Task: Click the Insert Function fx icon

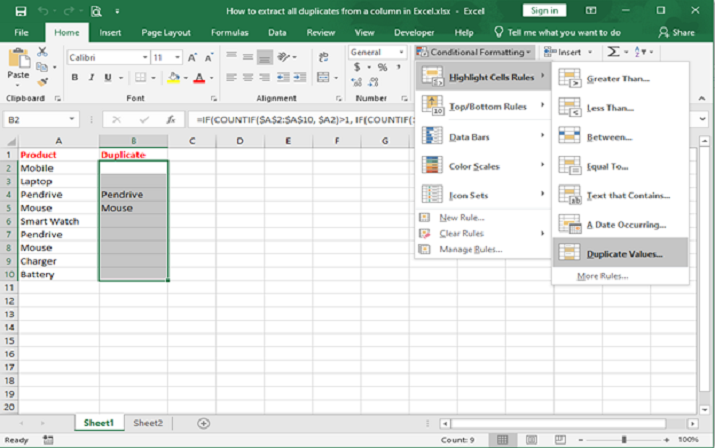Action: pos(173,120)
